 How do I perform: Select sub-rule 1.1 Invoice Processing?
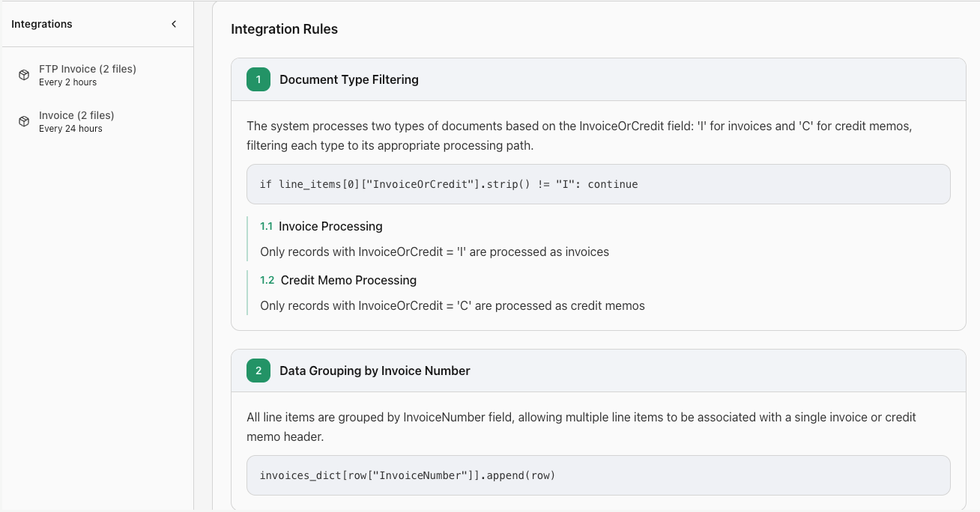coord(330,226)
